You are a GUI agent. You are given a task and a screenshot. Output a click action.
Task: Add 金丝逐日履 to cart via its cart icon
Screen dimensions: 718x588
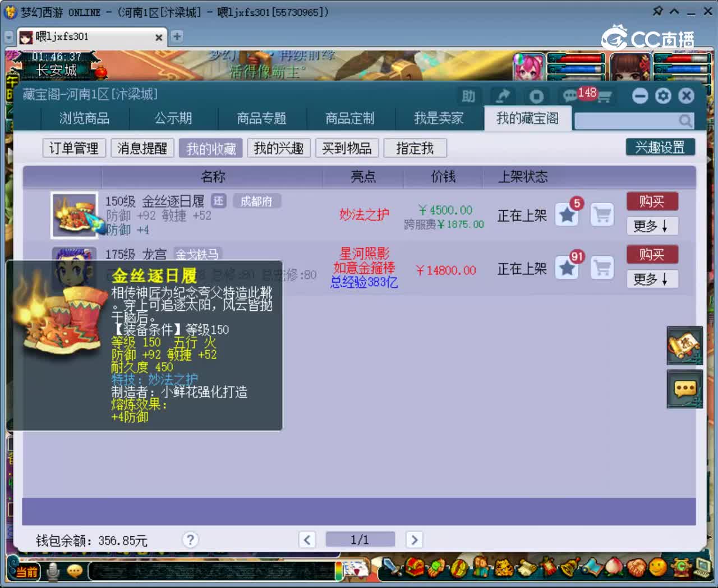click(x=602, y=214)
